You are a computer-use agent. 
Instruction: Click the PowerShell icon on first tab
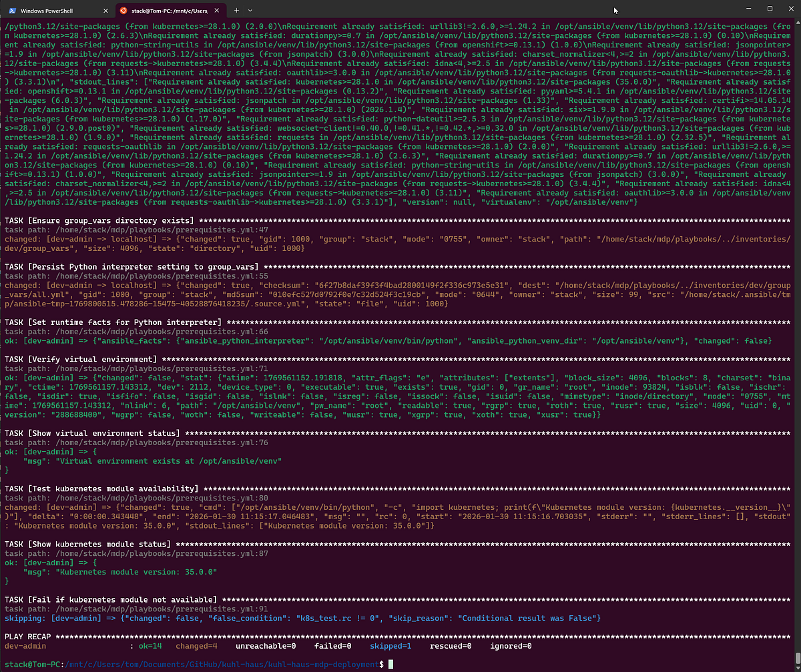point(13,11)
